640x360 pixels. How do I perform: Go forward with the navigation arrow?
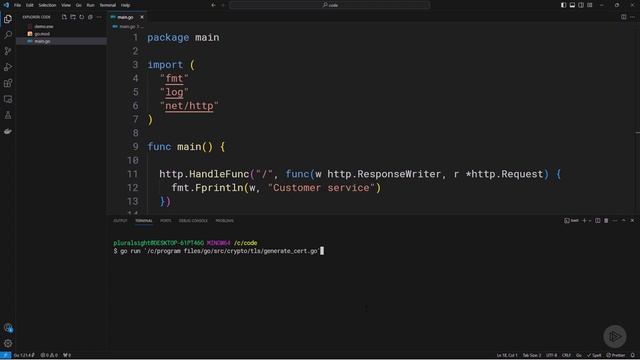[223, 5]
